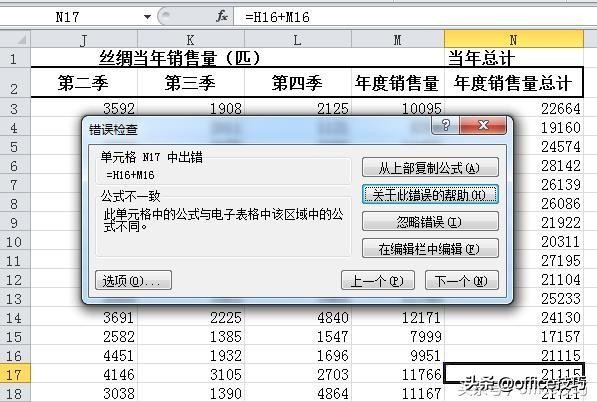Select column L header
This screenshot has width=597, height=402.
[298, 40]
